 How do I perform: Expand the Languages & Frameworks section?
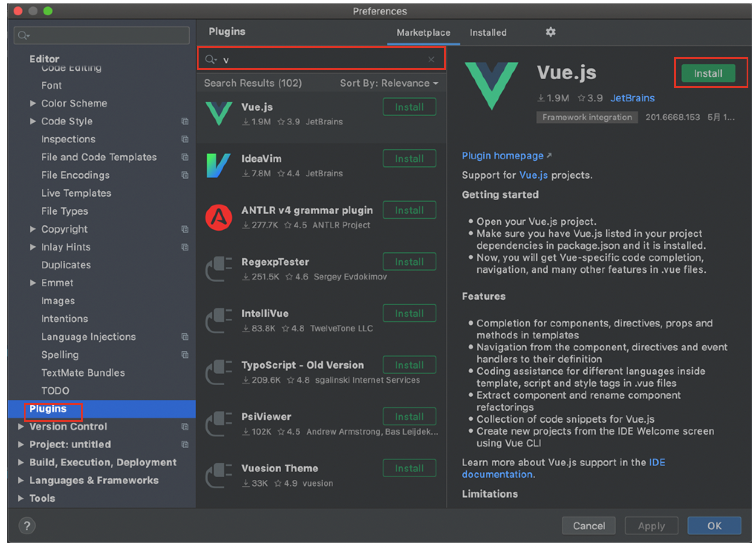pos(20,480)
